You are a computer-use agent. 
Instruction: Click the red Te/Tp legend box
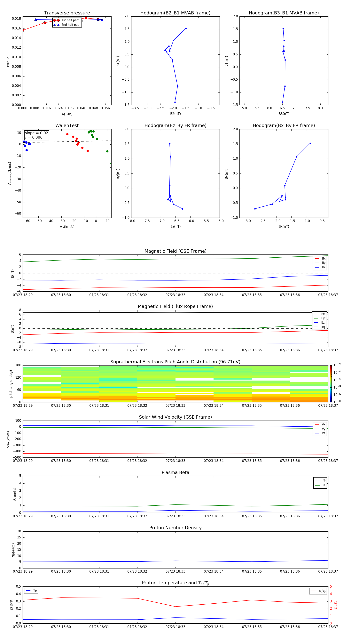[318, 591]
